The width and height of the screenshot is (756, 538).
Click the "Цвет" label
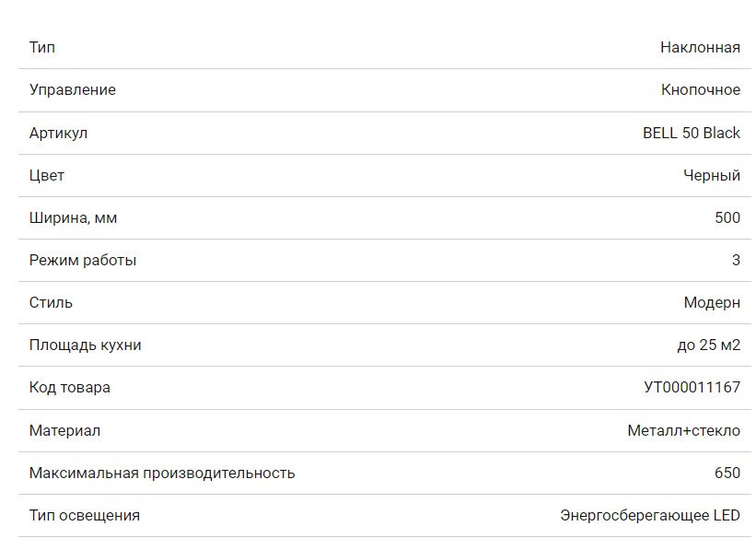[x=47, y=176]
